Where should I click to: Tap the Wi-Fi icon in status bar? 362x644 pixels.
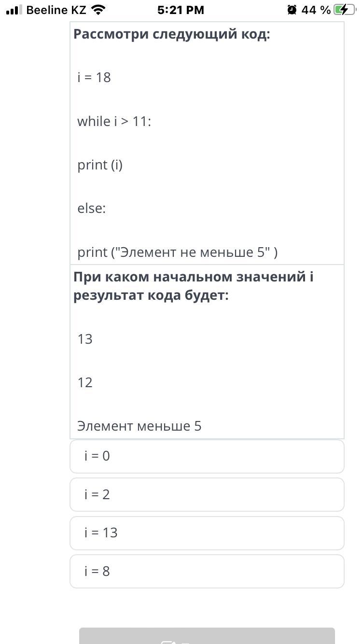click(x=98, y=10)
